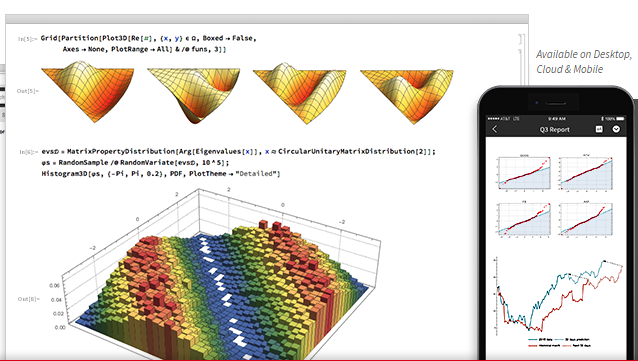
Task: Select the top-right probability plot thumbnail on phone
Action: pos(585,173)
